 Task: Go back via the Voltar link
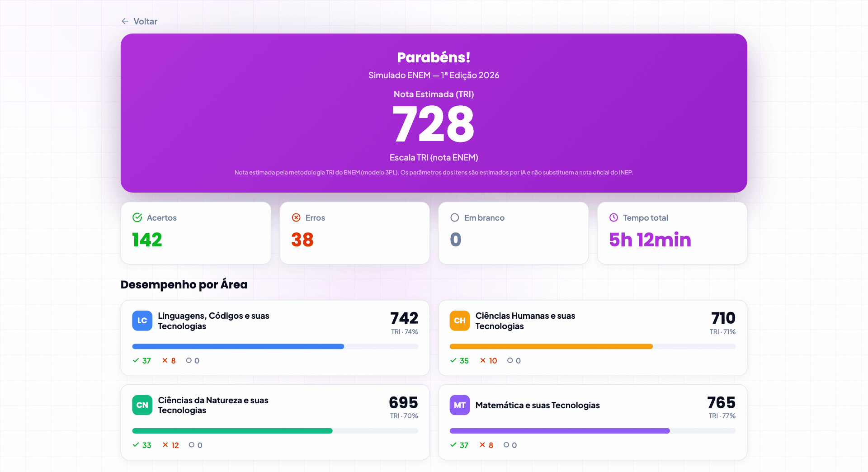pos(139,21)
